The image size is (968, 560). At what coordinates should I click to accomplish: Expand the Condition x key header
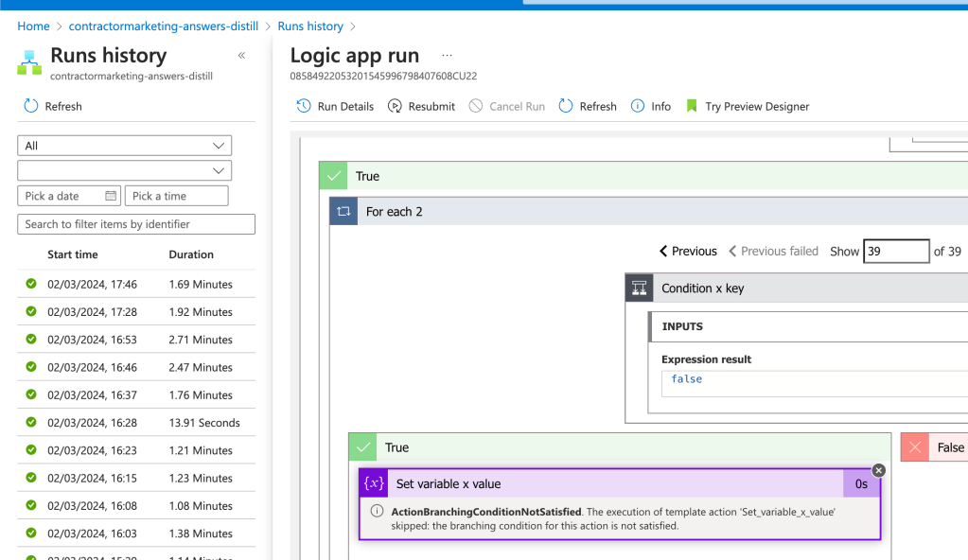pyautogui.click(x=797, y=289)
